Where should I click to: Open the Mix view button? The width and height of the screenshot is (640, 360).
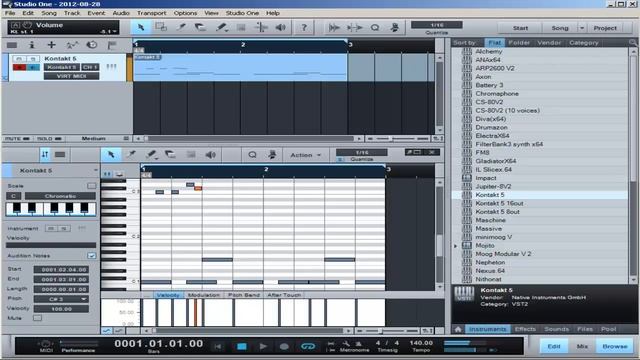click(582, 346)
